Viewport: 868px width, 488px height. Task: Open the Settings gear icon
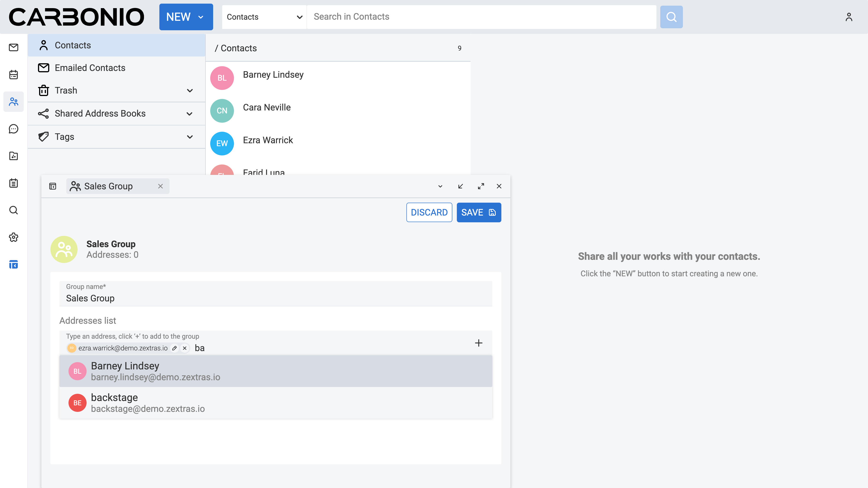point(14,237)
